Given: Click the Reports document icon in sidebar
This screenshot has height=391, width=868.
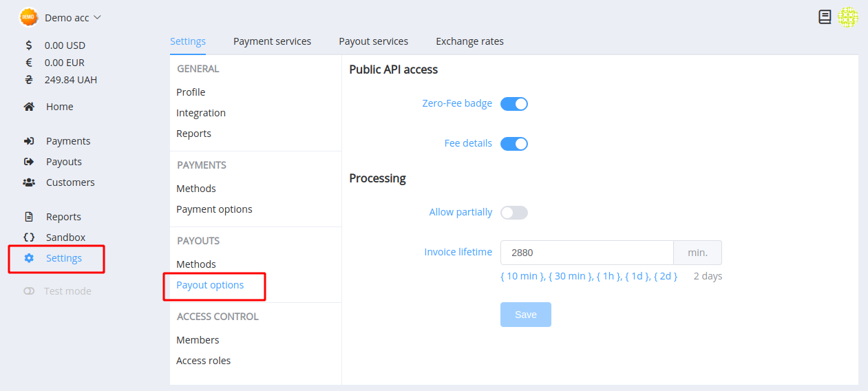Looking at the screenshot, I should (29, 217).
